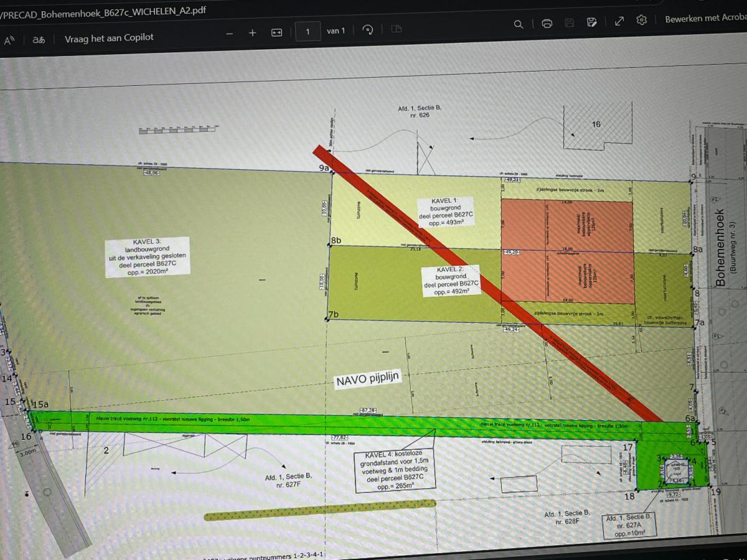Click 'Bewerken met Acrobat'
Screen dimensions: 747x560
point(705,19)
